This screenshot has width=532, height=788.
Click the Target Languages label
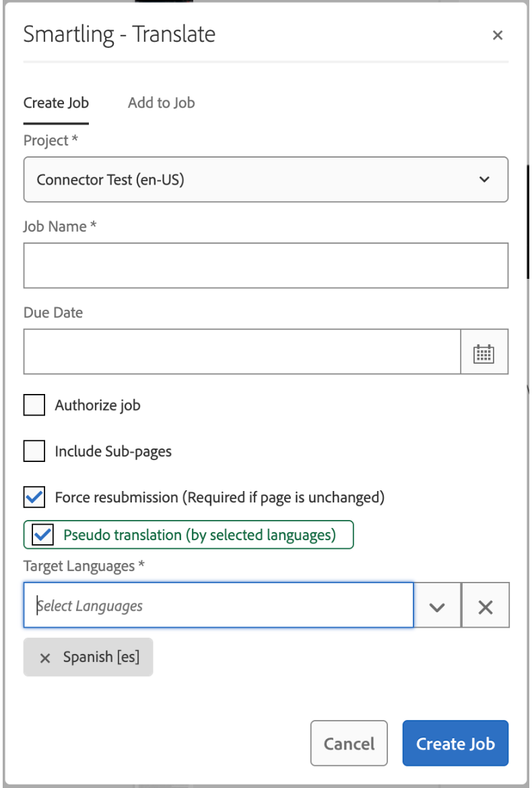coord(84,566)
